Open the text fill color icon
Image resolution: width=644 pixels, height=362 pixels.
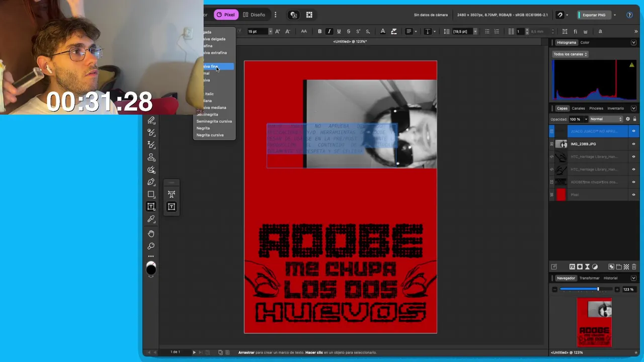[x=383, y=31]
